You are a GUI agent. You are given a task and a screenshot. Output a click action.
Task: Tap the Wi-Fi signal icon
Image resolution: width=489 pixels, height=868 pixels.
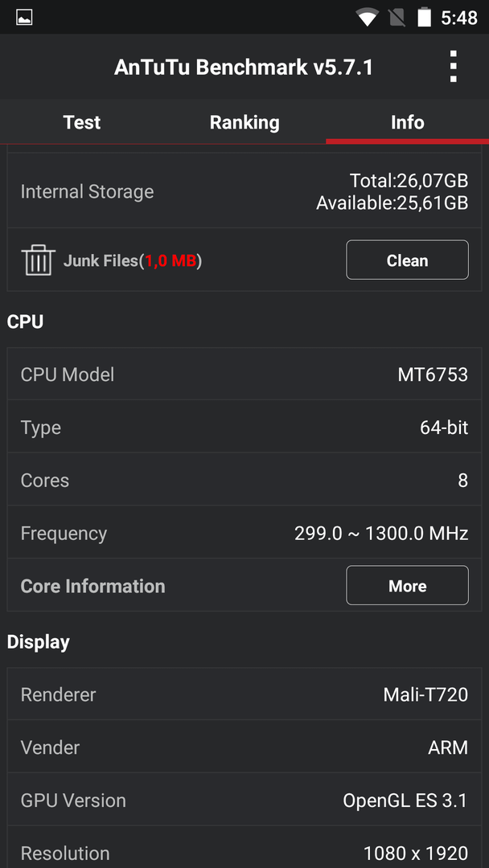(x=368, y=18)
